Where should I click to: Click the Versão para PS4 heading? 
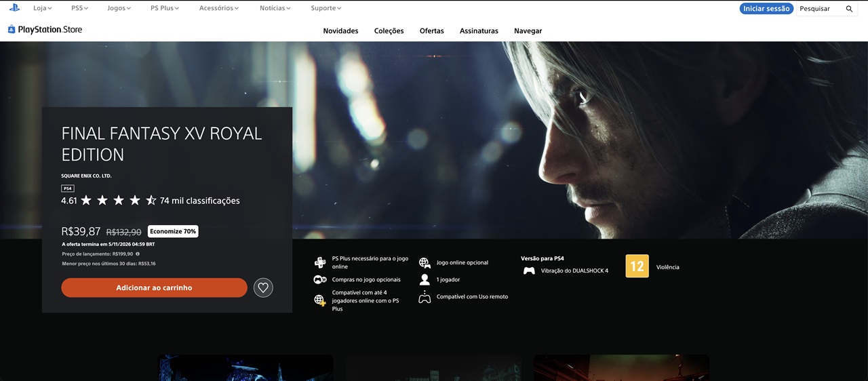pyautogui.click(x=542, y=258)
